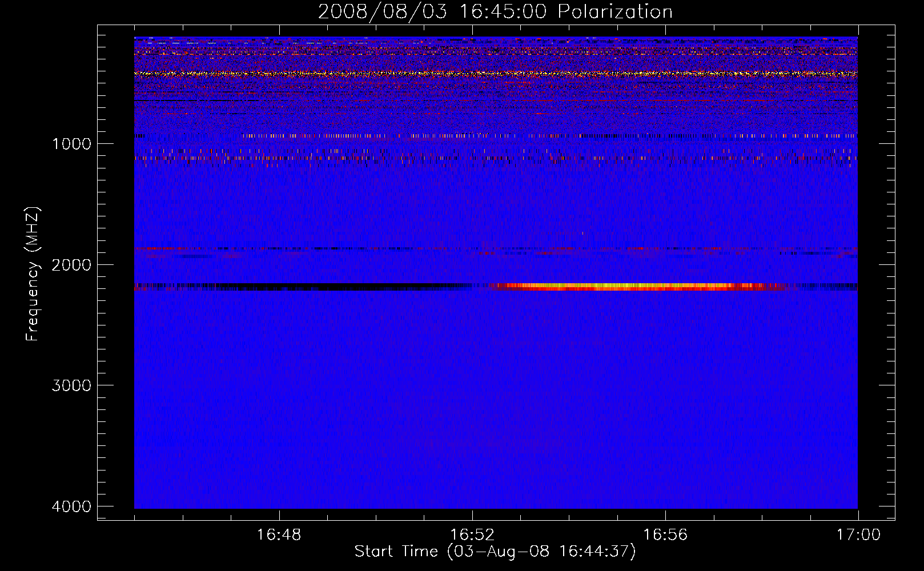
Task: Click the 'Start Time (03-Aug-08 16:44:37)' label
Action: [x=495, y=552]
